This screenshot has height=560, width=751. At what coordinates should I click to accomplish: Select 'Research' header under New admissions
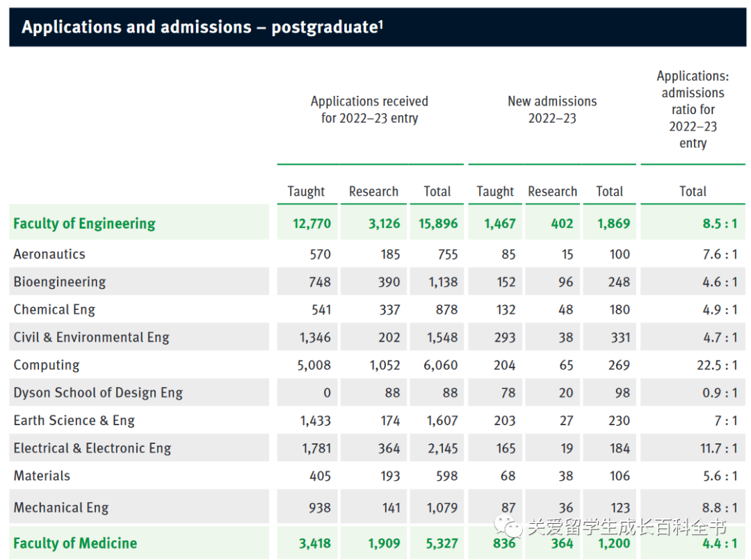click(x=552, y=192)
